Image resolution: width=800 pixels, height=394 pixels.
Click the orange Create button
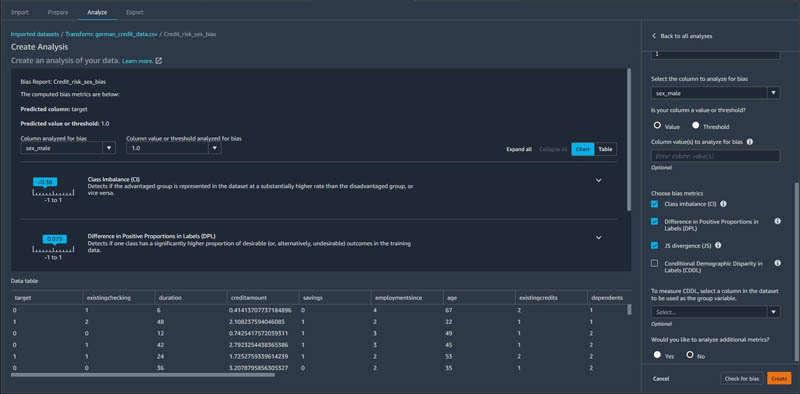click(x=779, y=379)
